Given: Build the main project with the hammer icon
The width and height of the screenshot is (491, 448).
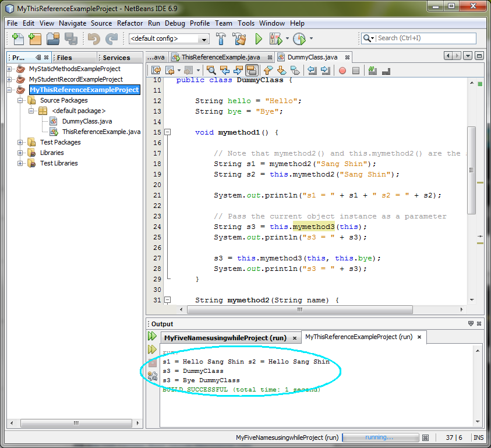Looking at the screenshot, I should point(221,38).
